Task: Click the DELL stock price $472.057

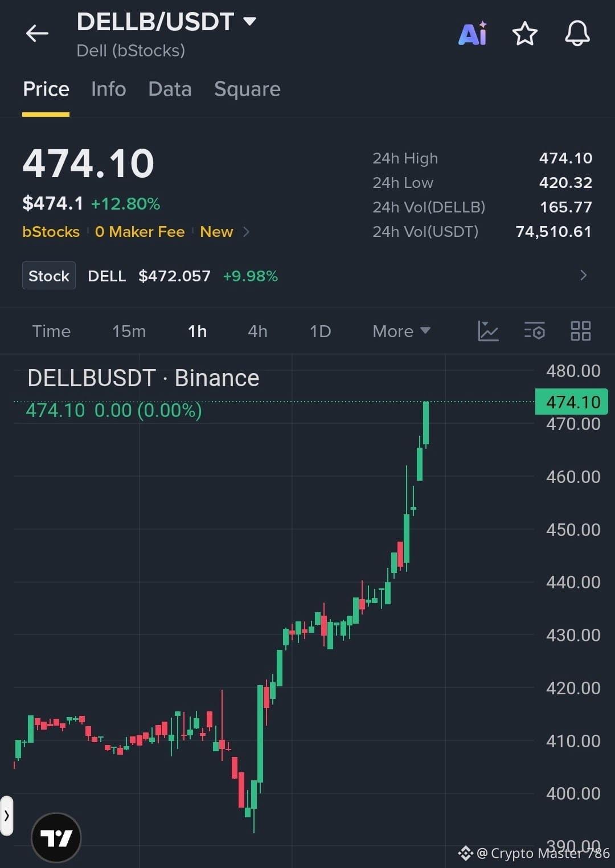Action: [174, 276]
